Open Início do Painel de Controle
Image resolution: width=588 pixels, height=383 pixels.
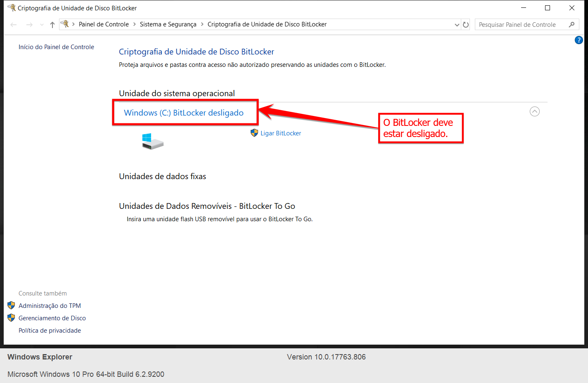56,47
